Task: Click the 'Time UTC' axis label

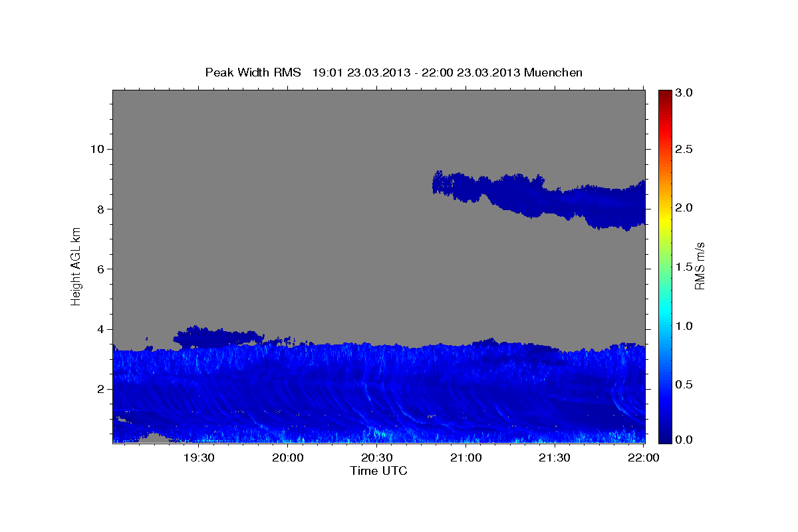Action: coord(378,471)
